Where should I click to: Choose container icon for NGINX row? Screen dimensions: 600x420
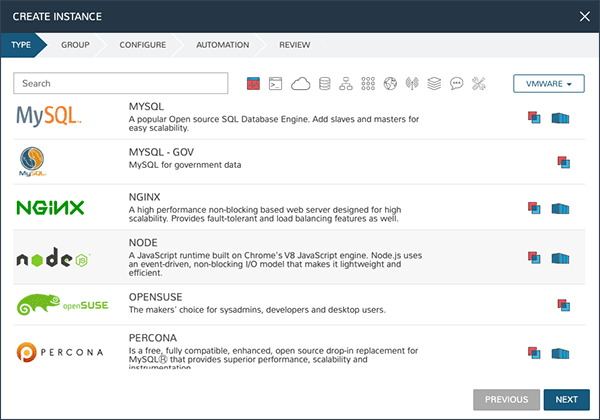click(560, 209)
